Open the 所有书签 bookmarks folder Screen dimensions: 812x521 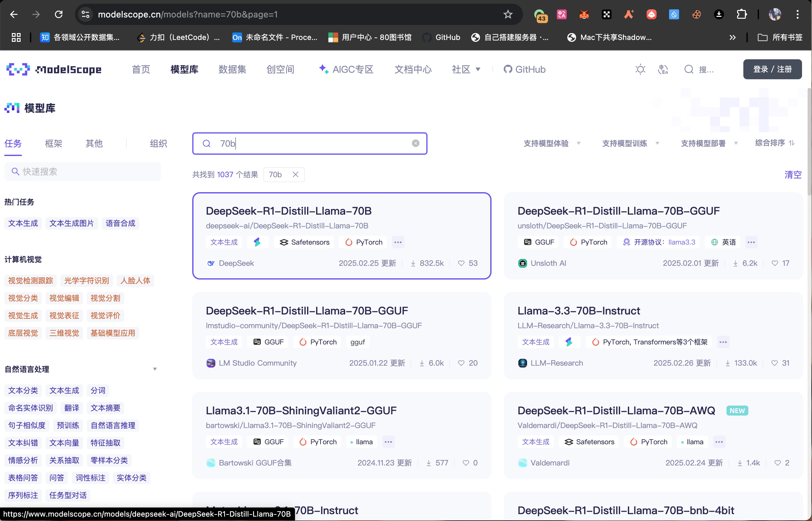[780, 37]
